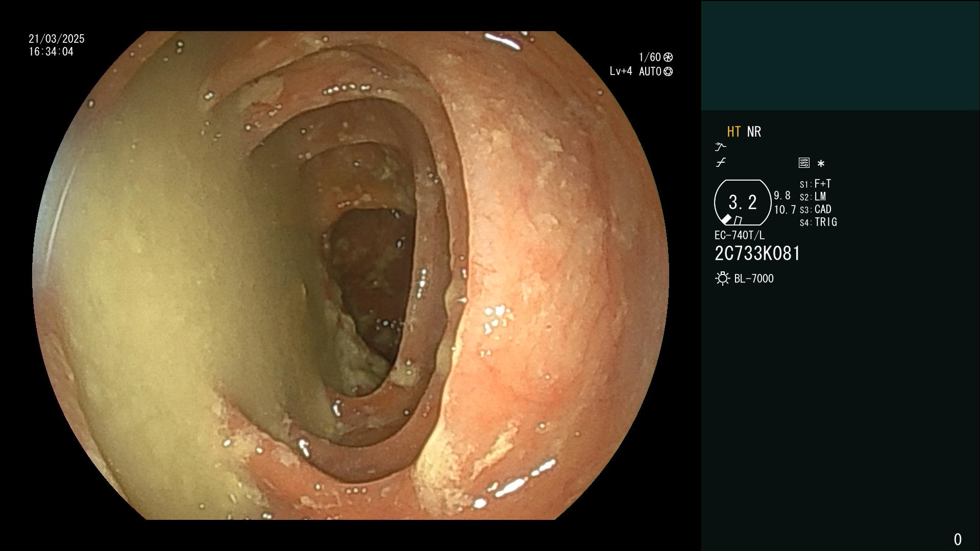Image resolution: width=980 pixels, height=551 pixels.
Task: Click the 10.7 value beside the gauge
Action: pos(785,209)
